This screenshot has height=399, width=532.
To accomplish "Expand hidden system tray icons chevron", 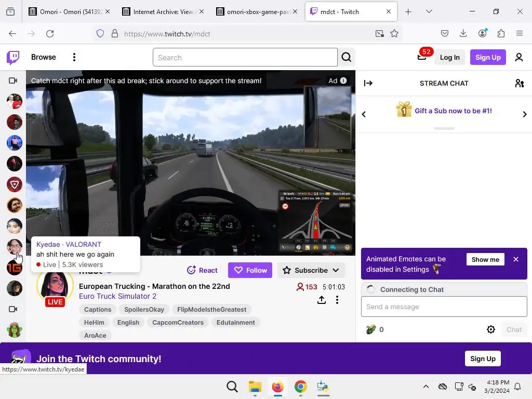I will (426, 387).
